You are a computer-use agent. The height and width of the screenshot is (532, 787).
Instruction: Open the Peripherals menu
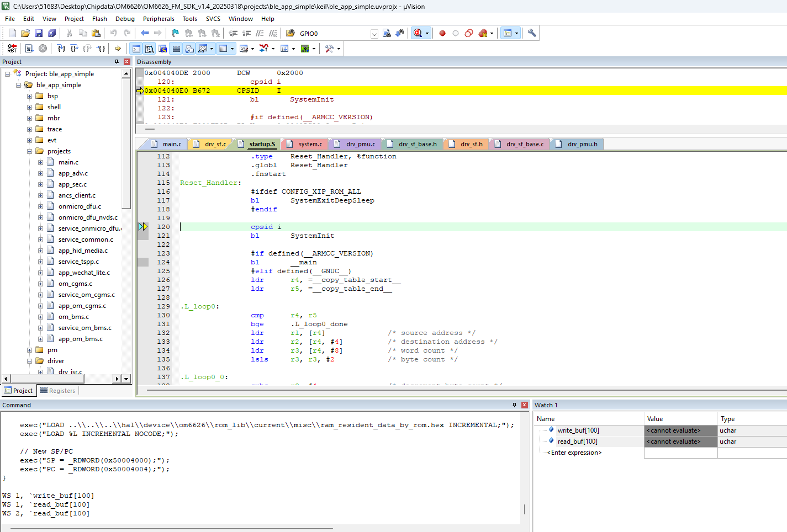pos(159,19)
